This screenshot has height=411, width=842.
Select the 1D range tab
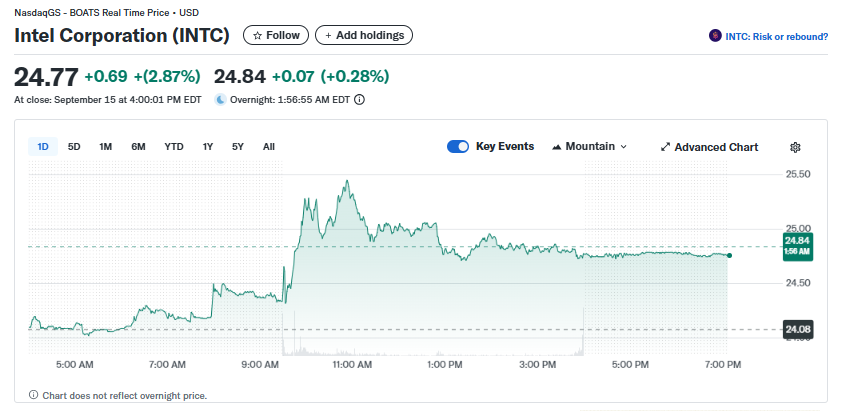pos(43,147)
